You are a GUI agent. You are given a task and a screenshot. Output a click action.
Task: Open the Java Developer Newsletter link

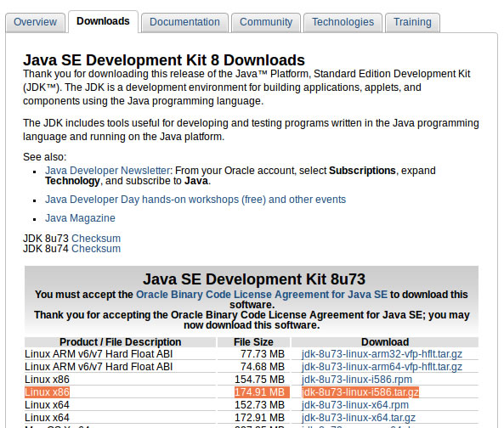tap(107, 171)
